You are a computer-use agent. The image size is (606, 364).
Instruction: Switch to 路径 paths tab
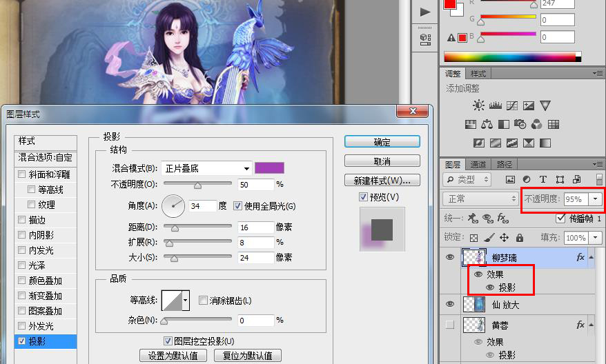pyautogui.click(x=505, y=165)
